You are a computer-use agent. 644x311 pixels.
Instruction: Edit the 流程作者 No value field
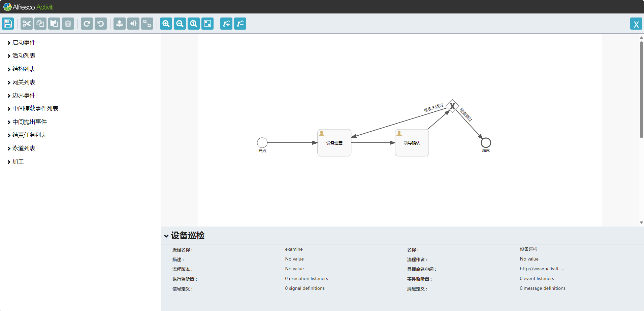[529, 259]
